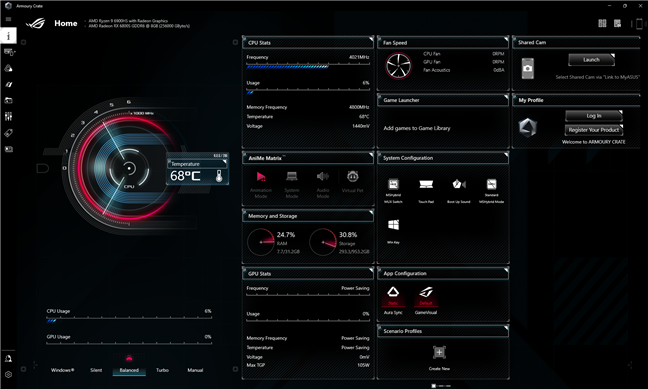Open the GameVisual sidebar icon

click(8, 84)
